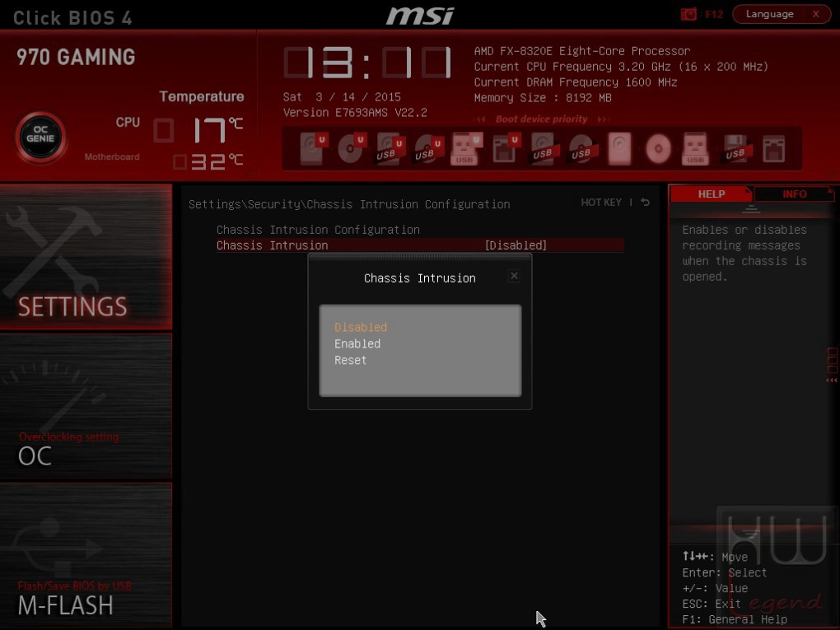Click the F1: General Help hint
The height and width of the screenshot is (630, 840).
[x=735, y=619]
